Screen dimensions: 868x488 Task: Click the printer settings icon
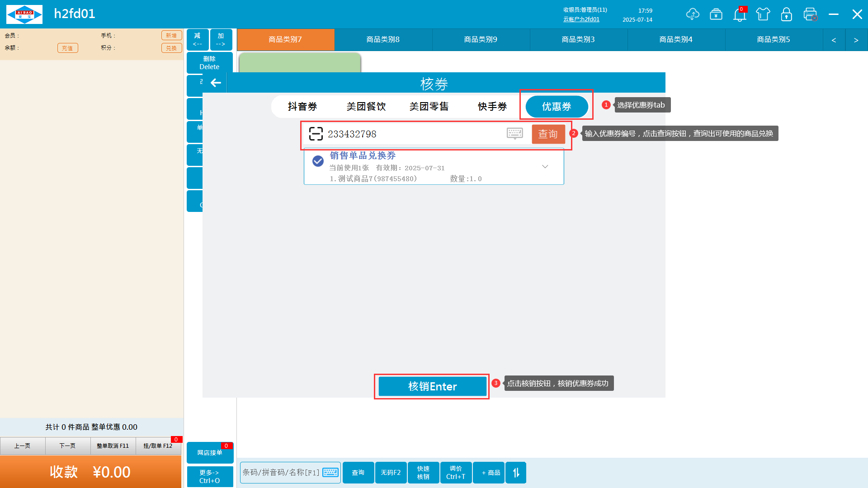tap(810, 14)
